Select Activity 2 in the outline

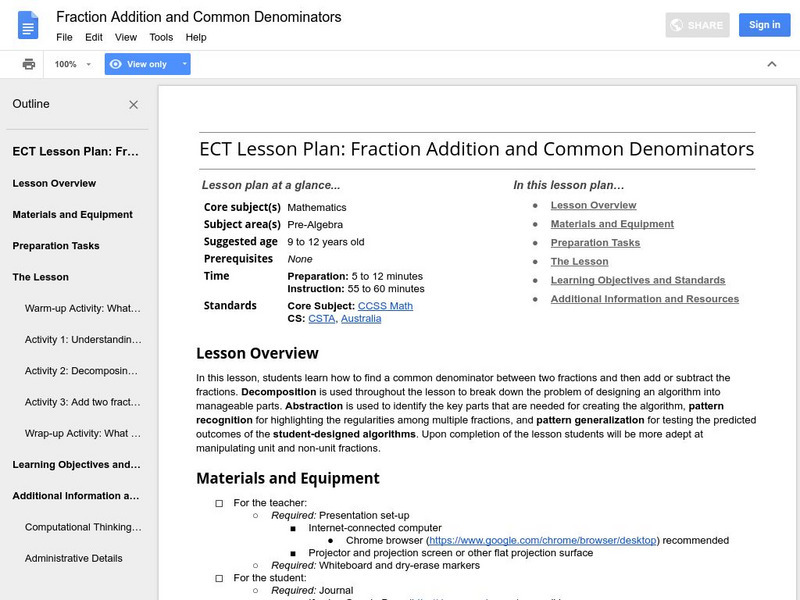click(82, 371)
